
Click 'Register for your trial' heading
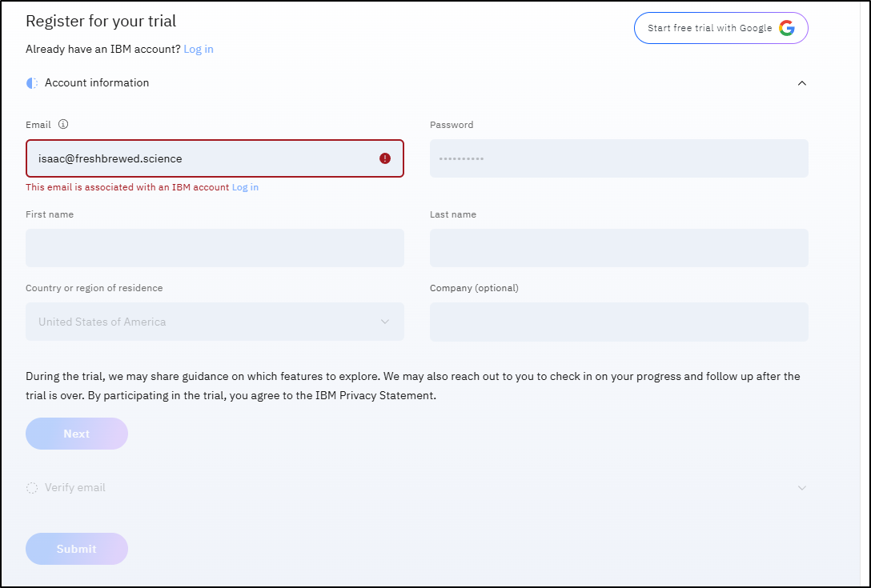point(101,21)
